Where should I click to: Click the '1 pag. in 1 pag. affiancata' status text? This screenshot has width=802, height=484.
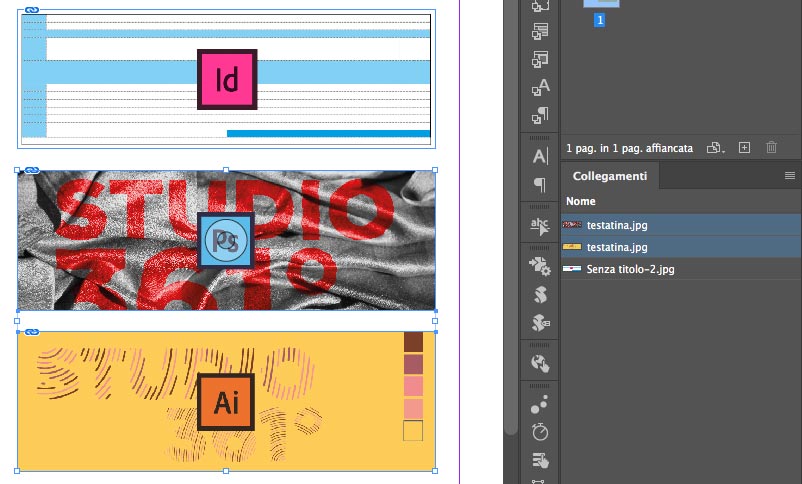coord(629,148)
